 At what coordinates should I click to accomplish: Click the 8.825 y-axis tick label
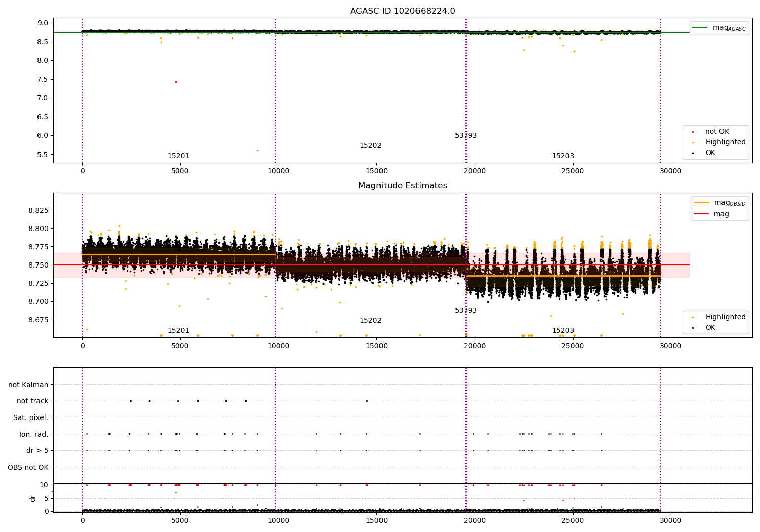click(38, 211)
